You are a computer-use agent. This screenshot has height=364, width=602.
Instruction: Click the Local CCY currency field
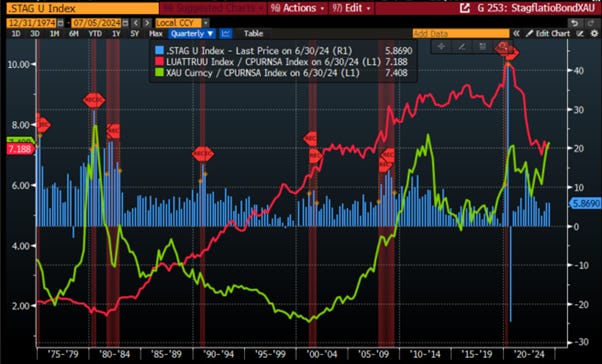point(179,23)
